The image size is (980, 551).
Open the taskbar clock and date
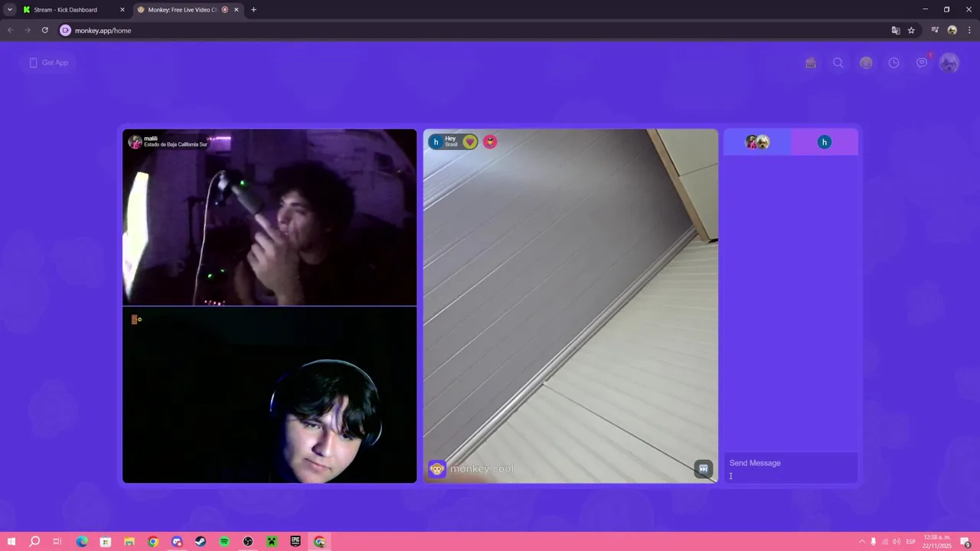pyautogui.click(x=937, y=542)
